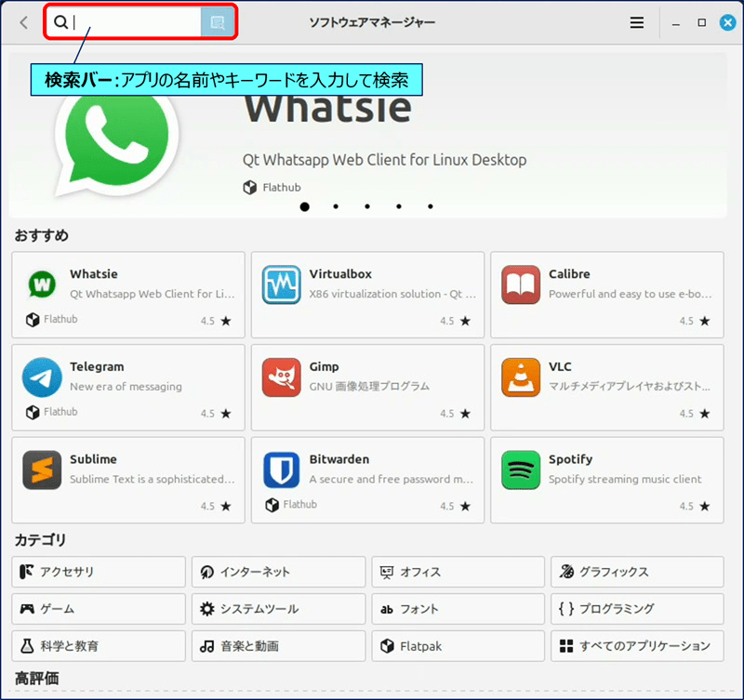Open the システムツール category
The height and width of the screenshot is (700, 744).
click(x=278, y=609)
